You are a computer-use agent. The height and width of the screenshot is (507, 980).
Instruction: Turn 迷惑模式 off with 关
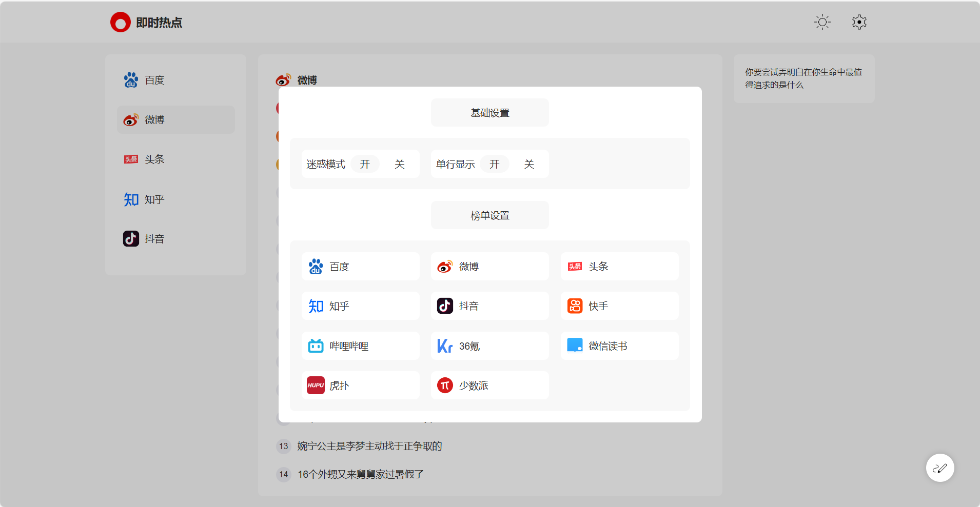pyautogui.click(x=400, y=164)
